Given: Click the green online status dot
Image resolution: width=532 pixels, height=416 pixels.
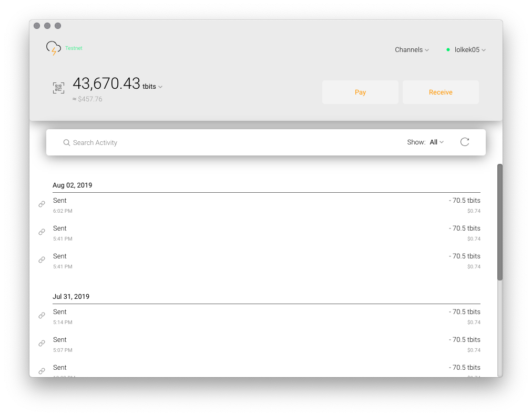Looking at the screenshot, I should 448,50.
